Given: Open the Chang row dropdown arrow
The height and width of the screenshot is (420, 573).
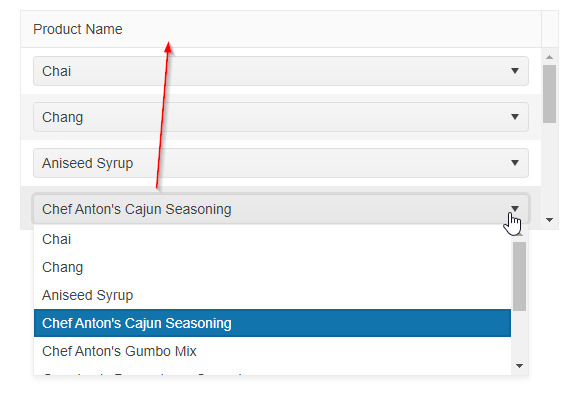Looking at the screenshot, I should tap(515, 117).
